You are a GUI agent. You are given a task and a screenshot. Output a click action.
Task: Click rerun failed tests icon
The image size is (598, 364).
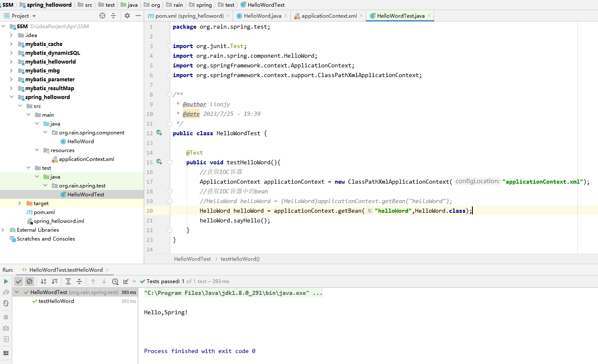point(6,292)
